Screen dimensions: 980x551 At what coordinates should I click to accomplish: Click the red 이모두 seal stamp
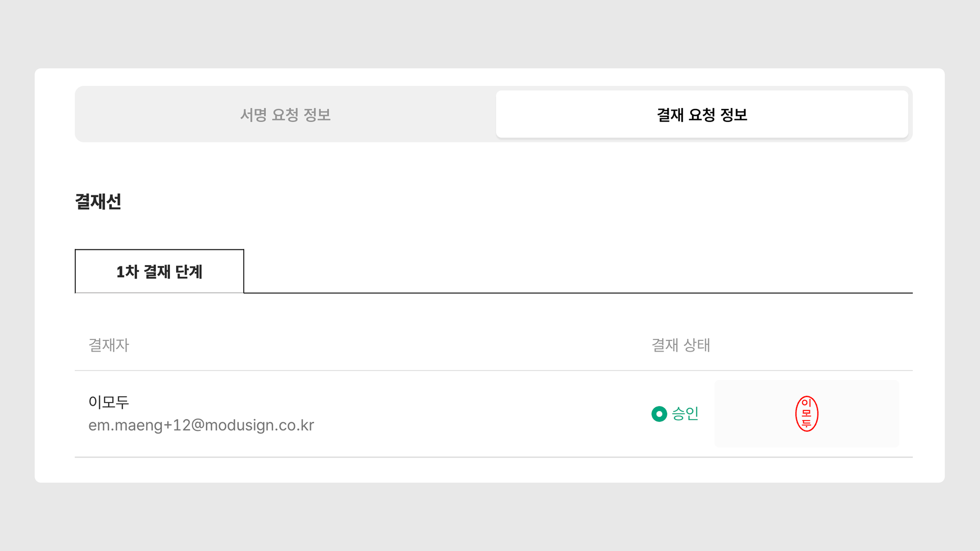806,414
